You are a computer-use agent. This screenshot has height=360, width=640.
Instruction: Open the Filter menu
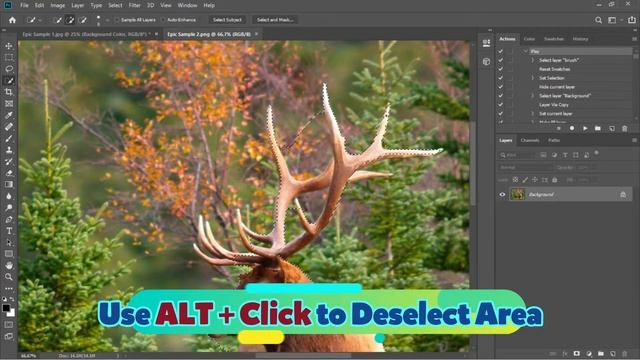point(134,5)
